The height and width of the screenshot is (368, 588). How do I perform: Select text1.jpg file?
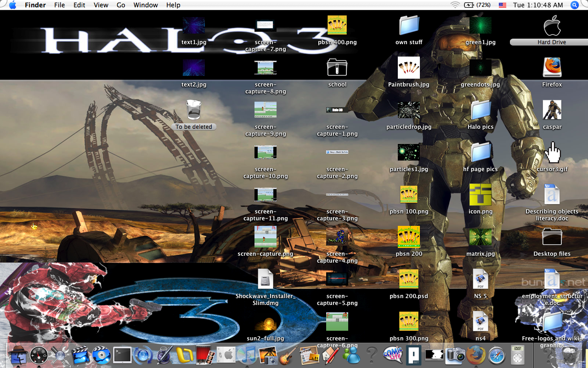[194, 26]
